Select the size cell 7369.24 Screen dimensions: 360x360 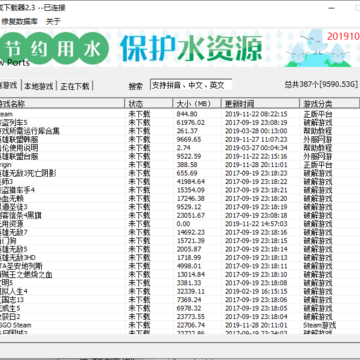(189, 300)
